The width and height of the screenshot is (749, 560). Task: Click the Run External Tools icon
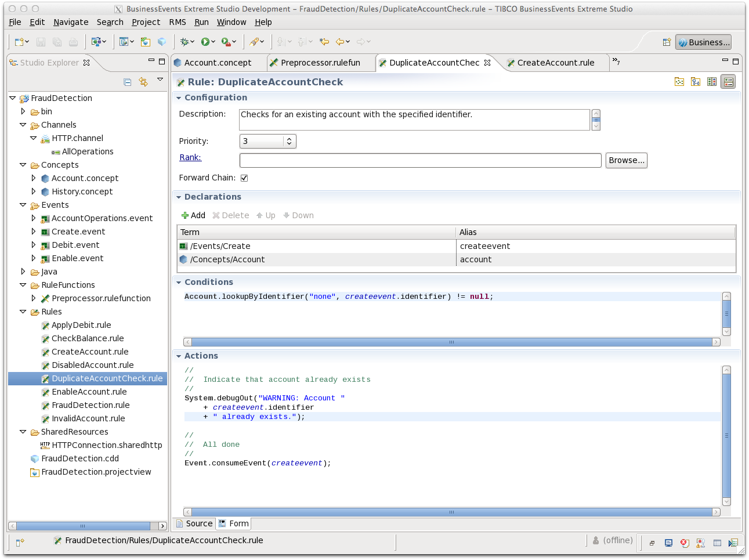[226, 42]
